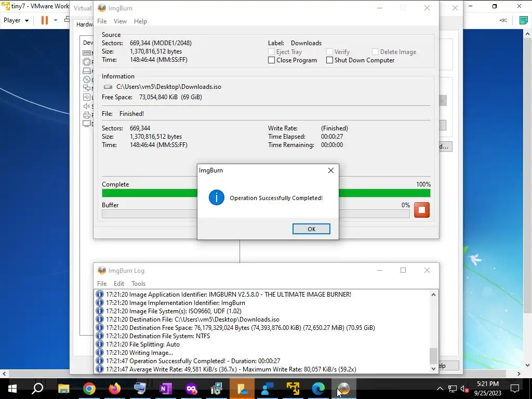
Task: Select the 'Average Write Rate' log entry
Action: point(226,369)
